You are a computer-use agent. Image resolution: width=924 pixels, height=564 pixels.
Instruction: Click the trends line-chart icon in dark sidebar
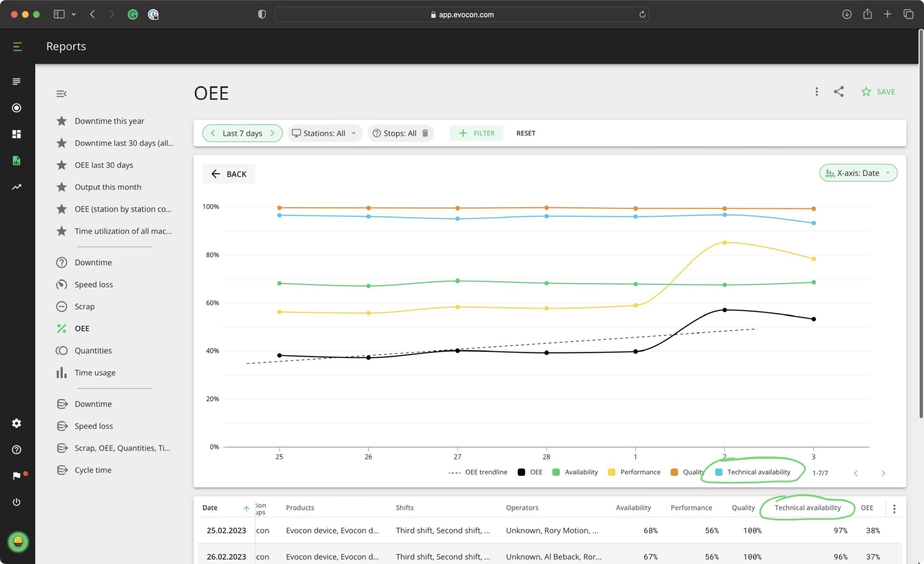tap(17, 187)
